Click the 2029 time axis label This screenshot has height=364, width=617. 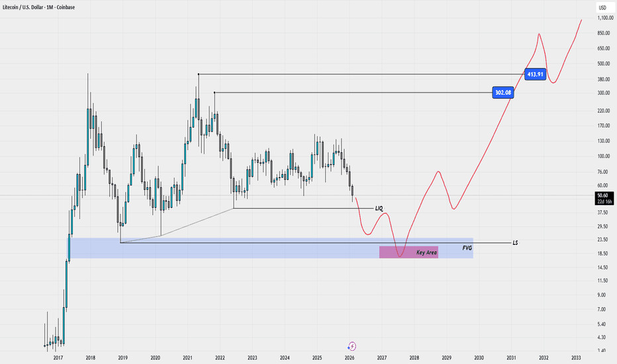click(447, 357)
